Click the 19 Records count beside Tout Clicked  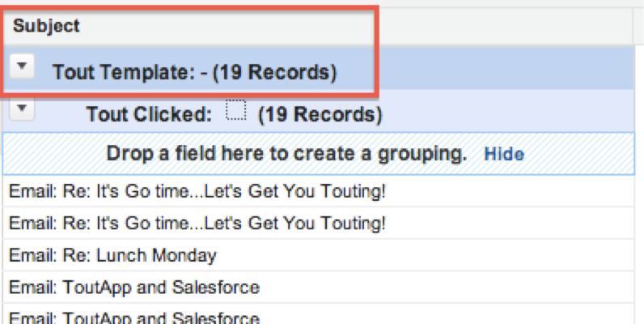(x=320, y=114)
